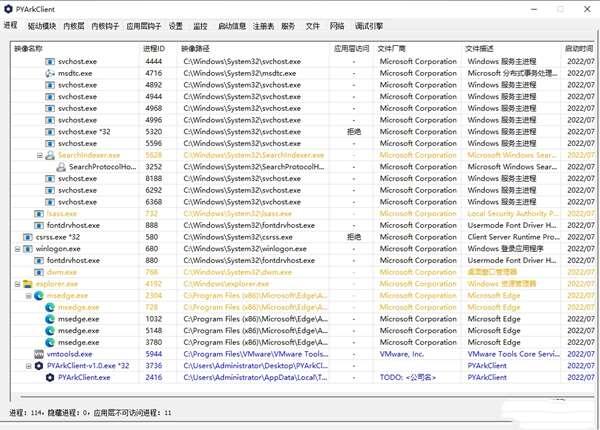This screenshot has width=600, height=430.
Task: Open the 注册表 tab
Action: [263, 24]
